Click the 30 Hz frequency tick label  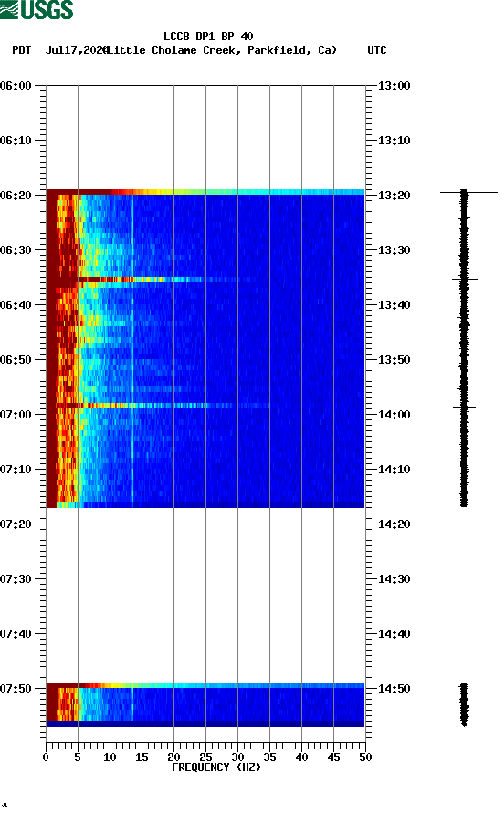238,757
